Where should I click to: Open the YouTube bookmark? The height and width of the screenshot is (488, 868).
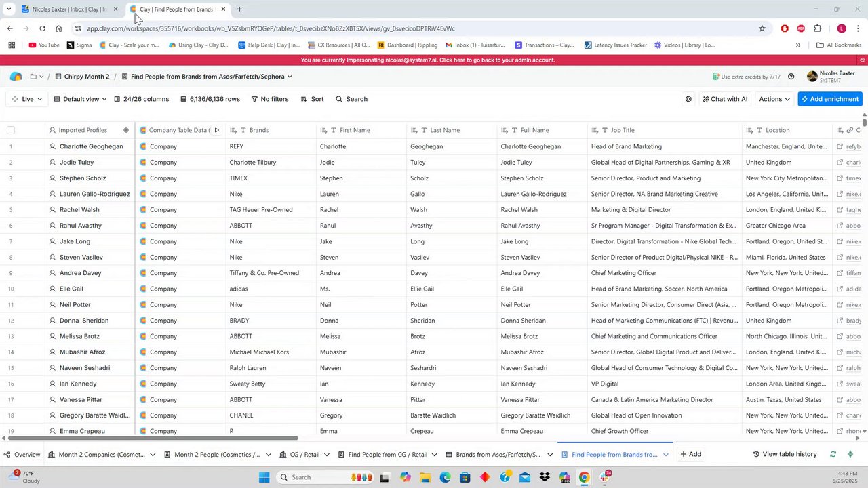pyautogui.click(x=44, y=45)
